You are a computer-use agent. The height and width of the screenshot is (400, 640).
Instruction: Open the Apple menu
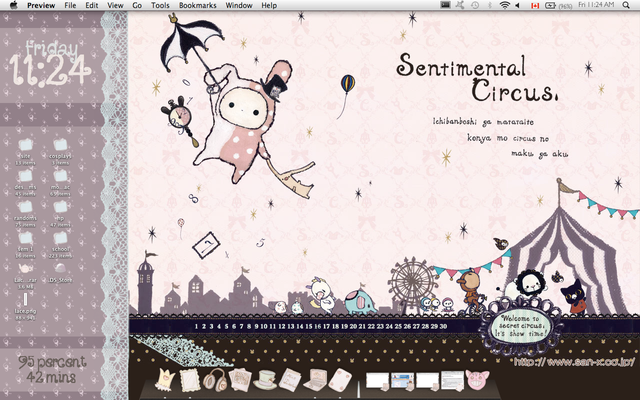coord(11,5)
